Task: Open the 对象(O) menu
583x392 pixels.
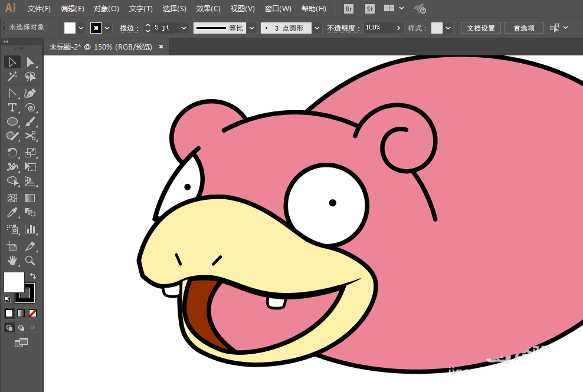Action: tap(106, 8)
